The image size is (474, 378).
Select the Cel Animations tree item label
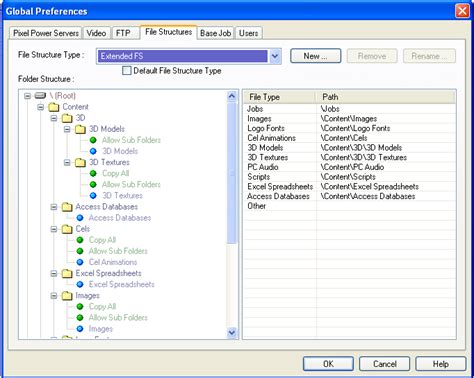point(113,262)
